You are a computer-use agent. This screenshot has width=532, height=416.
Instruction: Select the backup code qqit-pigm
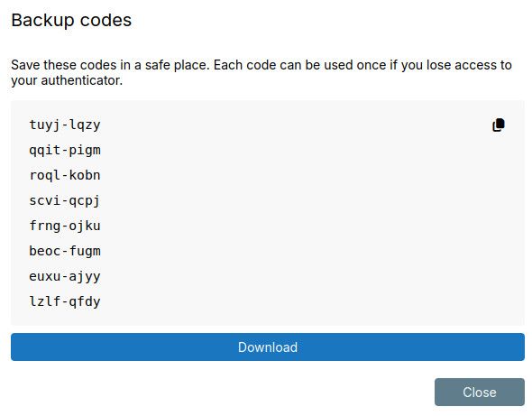point(65,150)
